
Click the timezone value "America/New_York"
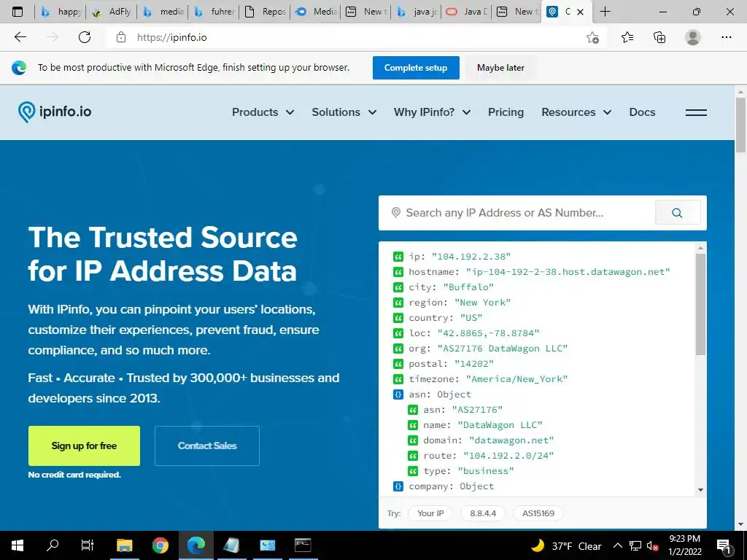pos(516,379)
